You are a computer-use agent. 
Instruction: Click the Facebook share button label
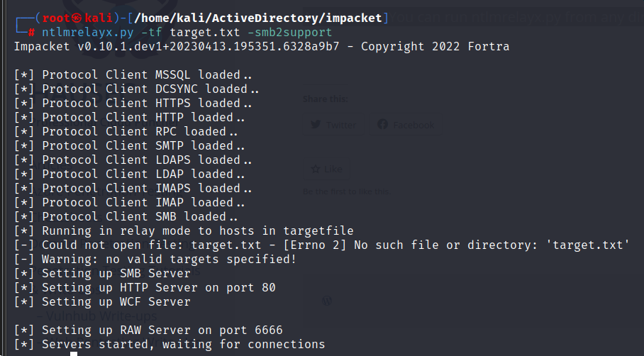[413, 125]
